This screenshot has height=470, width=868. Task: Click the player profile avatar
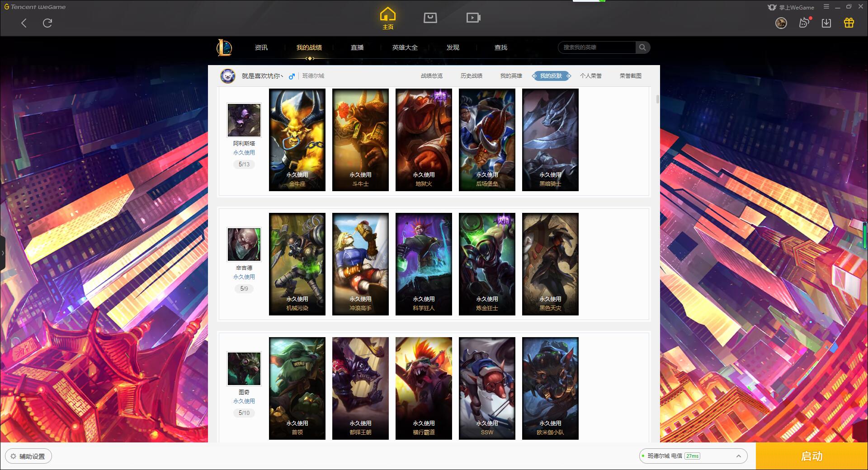pyautogui.click(x=228, y=76)
